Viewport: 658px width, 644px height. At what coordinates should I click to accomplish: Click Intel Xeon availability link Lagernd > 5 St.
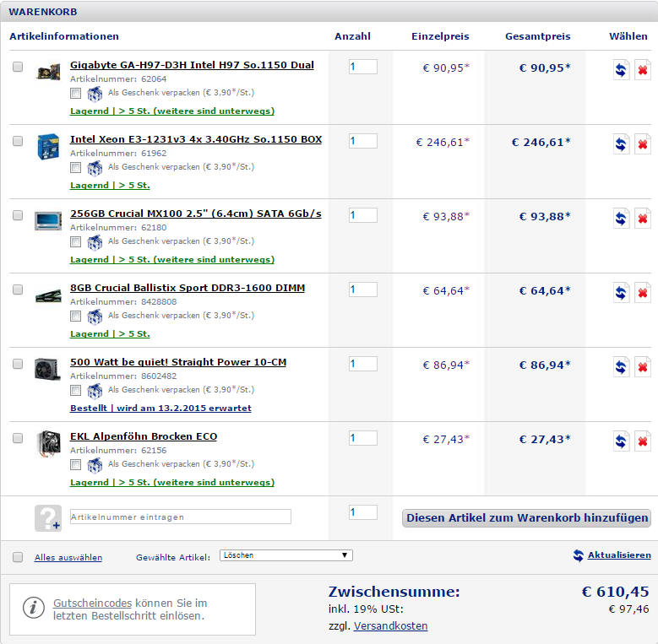pyautogui.click(x=110, y=185)
